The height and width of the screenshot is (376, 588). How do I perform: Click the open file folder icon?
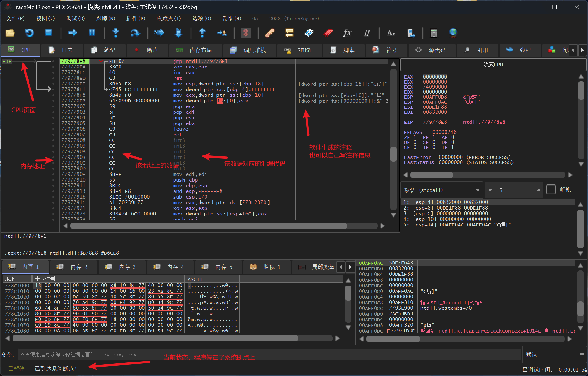pos(10,33)
